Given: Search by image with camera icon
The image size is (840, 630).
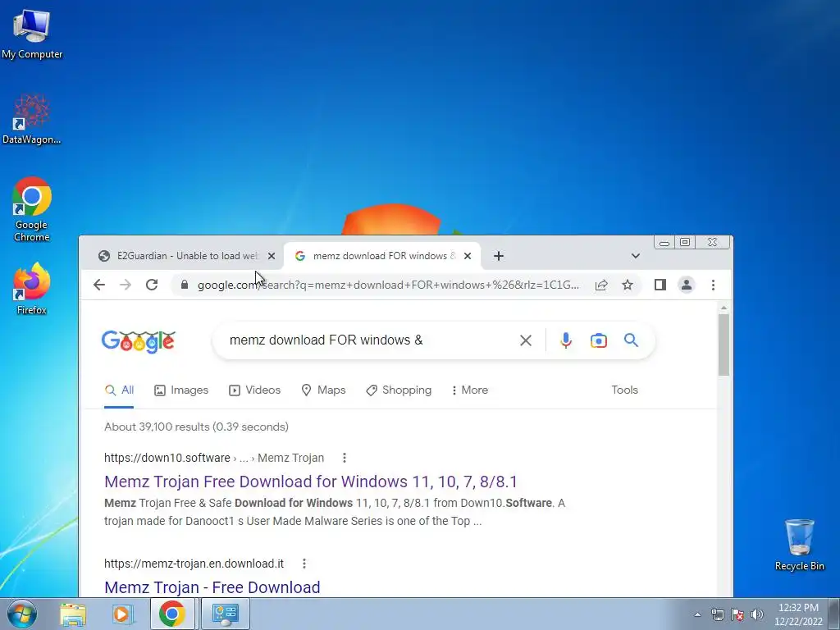Looking at the screenshot, I should coord(598,340).
